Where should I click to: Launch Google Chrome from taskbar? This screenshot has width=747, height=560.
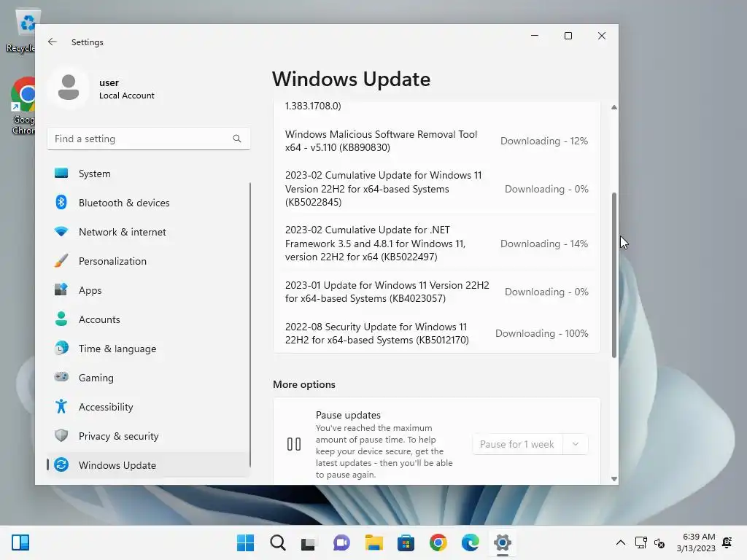(438, 542)
